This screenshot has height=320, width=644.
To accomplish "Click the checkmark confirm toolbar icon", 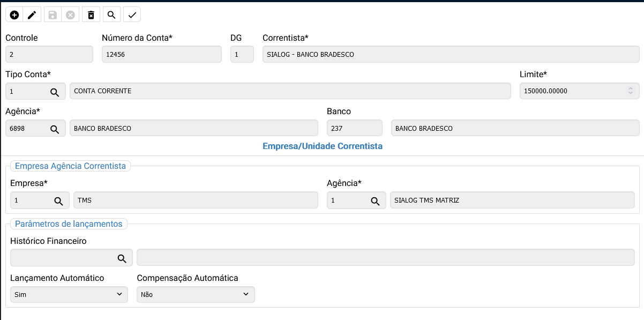I will (132, 15).
